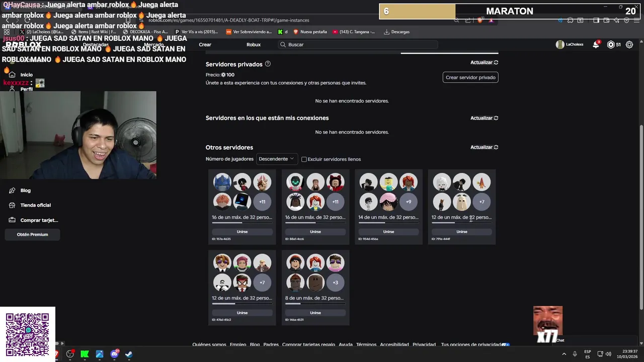644x362 pixels.
Task: Click the Buscar search field
Action: (x=358, y=44)
